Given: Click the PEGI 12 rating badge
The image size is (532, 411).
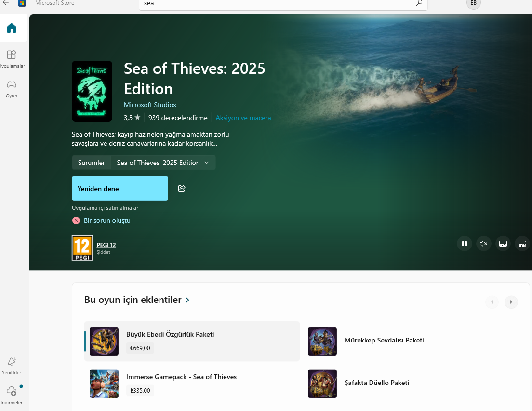Looking at the screenshot, I should (x=82, y=248).
